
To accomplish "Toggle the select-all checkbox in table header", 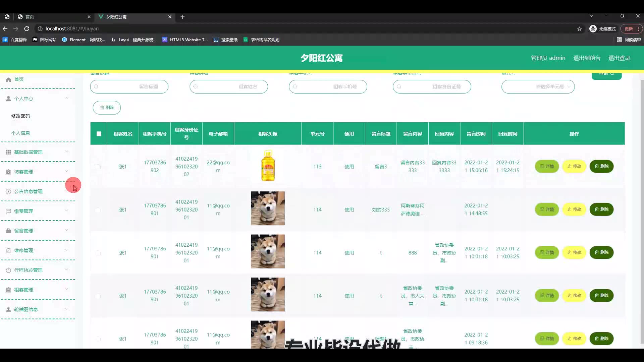I will coord(99,134).
